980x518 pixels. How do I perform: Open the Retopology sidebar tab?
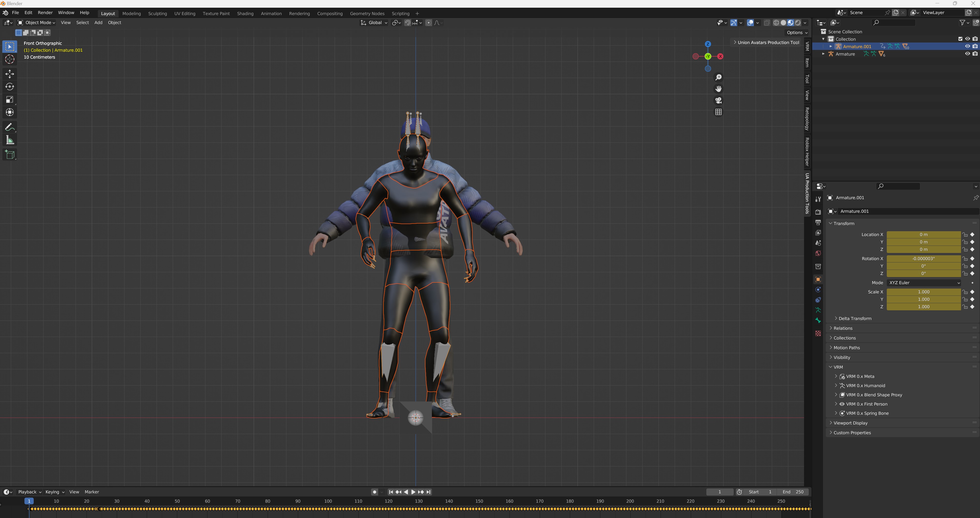[807, 119]
